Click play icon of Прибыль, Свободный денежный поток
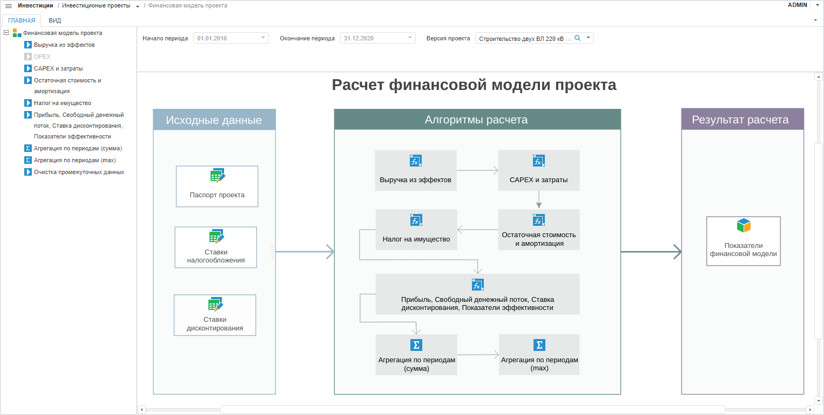The width and height of the screenshot is (824, 415). [28, 115]
